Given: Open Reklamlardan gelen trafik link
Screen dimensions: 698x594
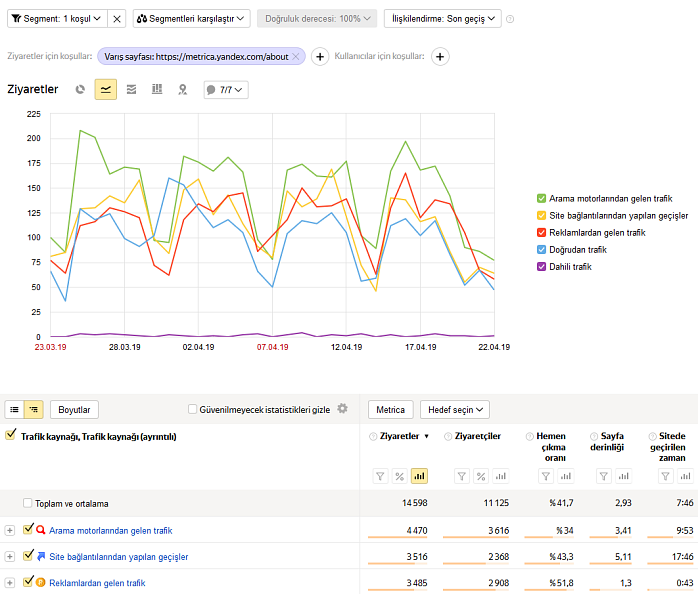Looking at the screenshot, I should coord(97,583).
